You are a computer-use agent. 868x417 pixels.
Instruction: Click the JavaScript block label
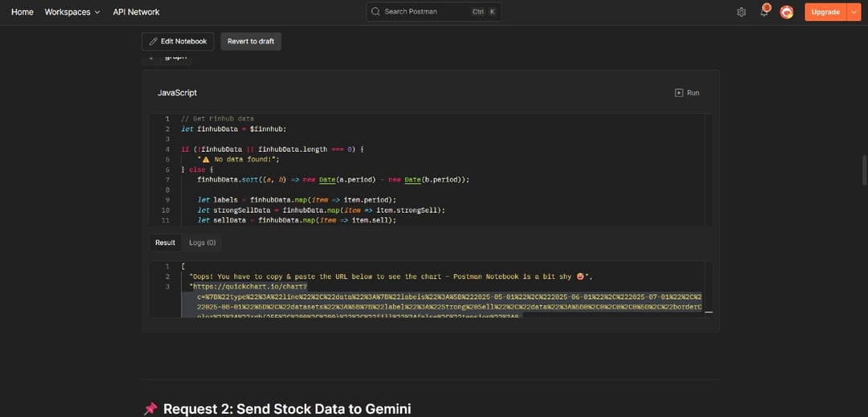177,93
